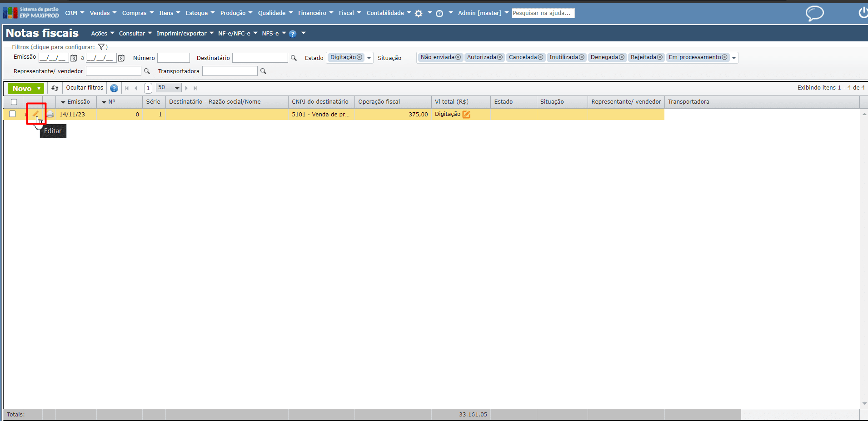Click the Número filter input
868x421 pixels.
[x=173, y=58]
